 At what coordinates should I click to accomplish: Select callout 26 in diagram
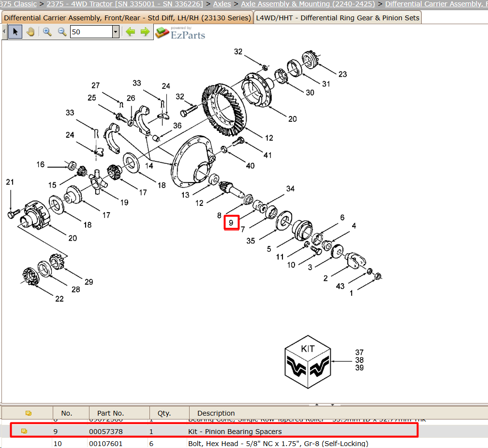pos(131,98)
